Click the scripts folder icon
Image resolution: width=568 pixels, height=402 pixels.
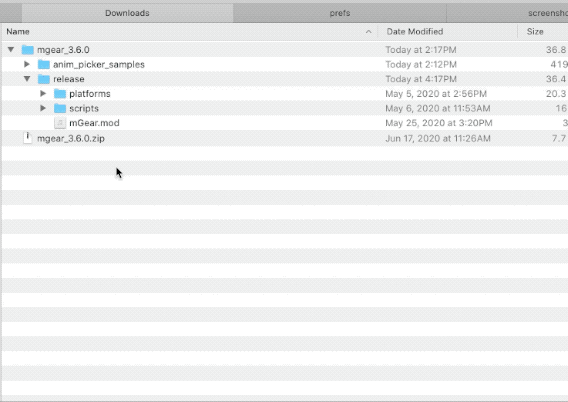pyautogui.click(x=60, y=108)
